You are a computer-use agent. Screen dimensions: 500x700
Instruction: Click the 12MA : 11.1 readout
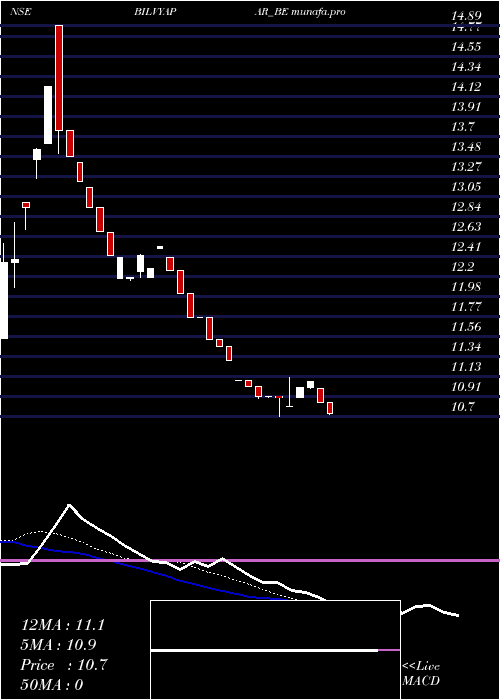click(x=63, y=625)
